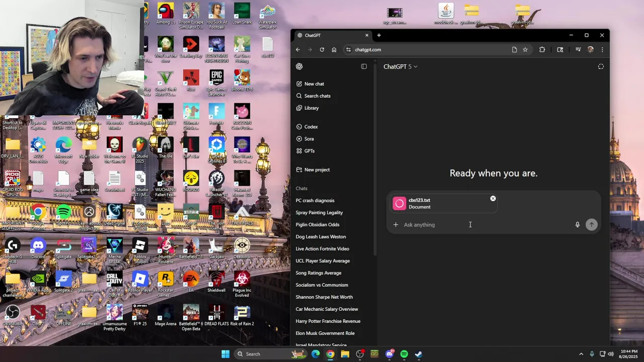This screenshot has height=362, width=644.
Task: Open the Shannon Sharpe Net Worth chat
Action: click(324, 297)
